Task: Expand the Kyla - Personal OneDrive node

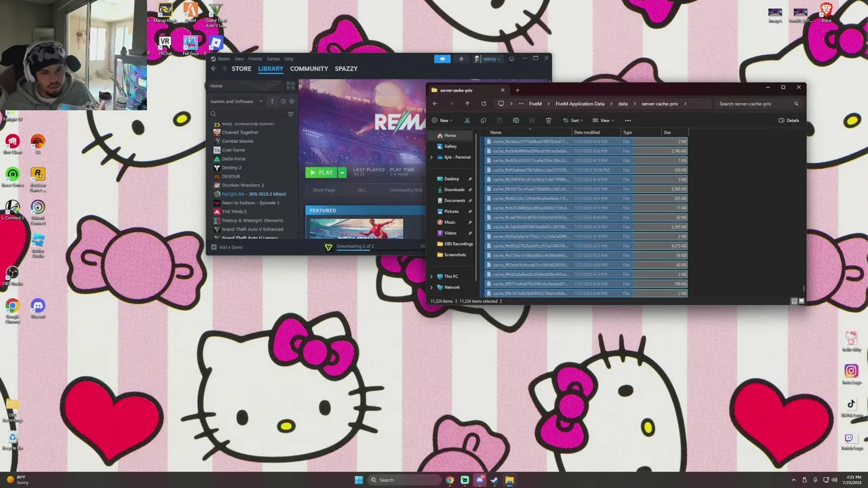Action: (431, 157)
